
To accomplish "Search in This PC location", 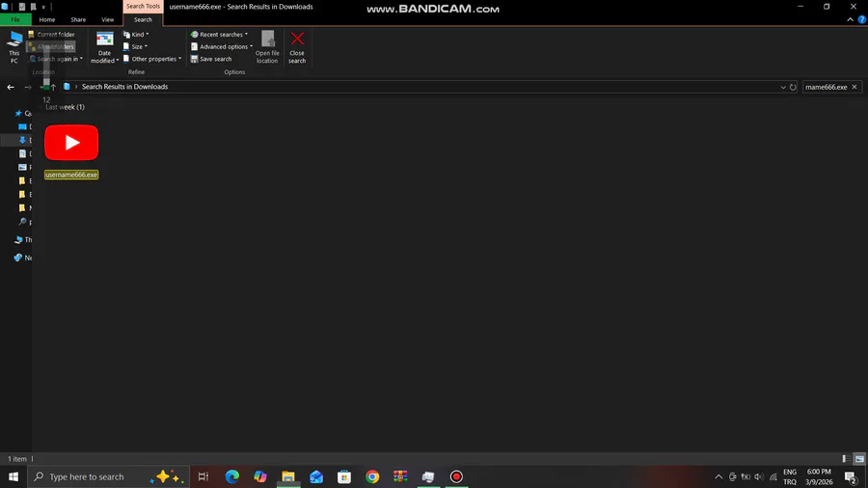I will pyautogui.click(x=14, y=47).
